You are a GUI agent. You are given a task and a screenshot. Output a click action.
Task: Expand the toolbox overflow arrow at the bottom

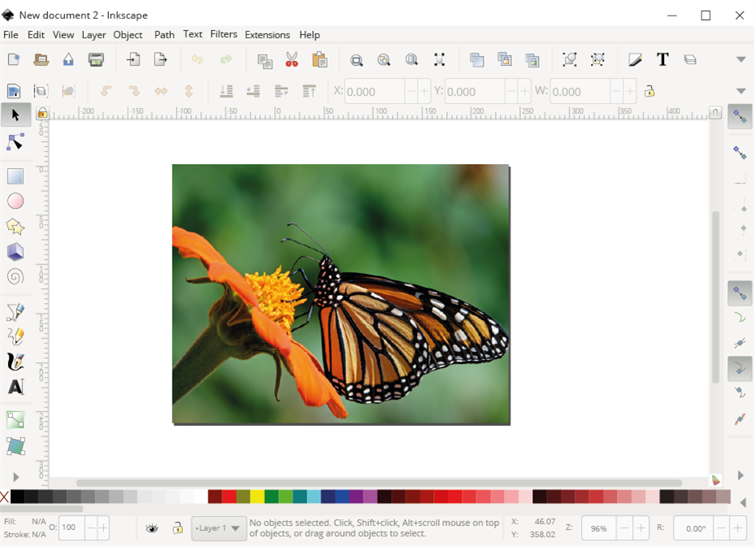coord(15,477)
